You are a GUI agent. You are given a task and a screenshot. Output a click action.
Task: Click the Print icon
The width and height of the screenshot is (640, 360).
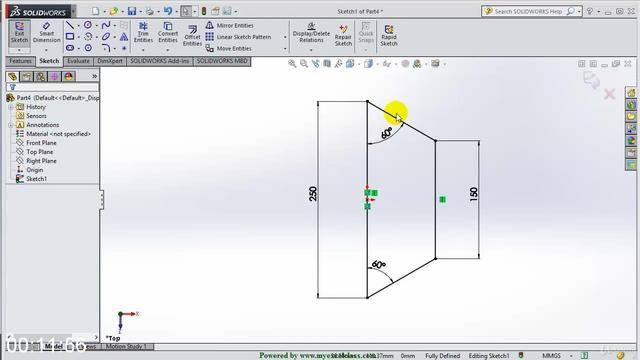150,11
